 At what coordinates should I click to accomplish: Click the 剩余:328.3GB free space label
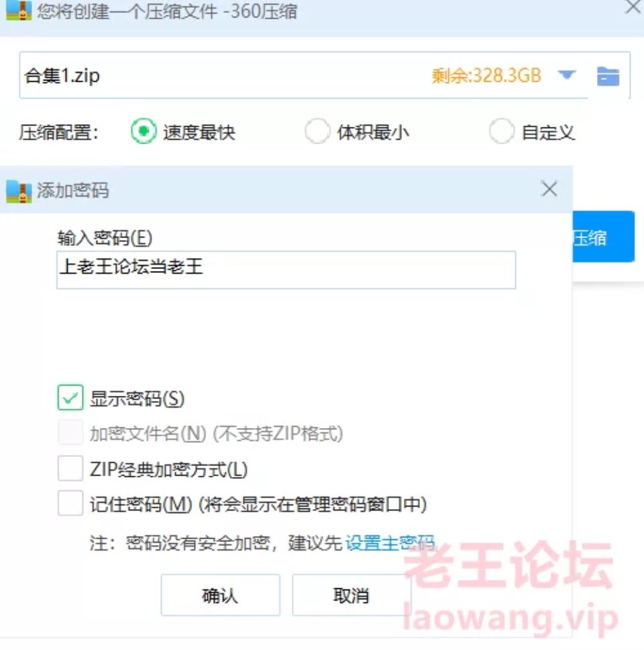click(486, 76)
